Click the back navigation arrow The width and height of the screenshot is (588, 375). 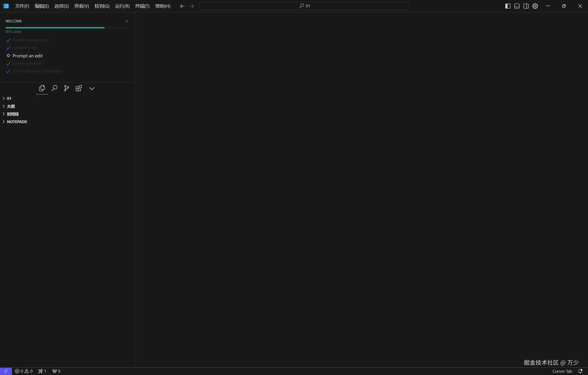pos(182,6)
